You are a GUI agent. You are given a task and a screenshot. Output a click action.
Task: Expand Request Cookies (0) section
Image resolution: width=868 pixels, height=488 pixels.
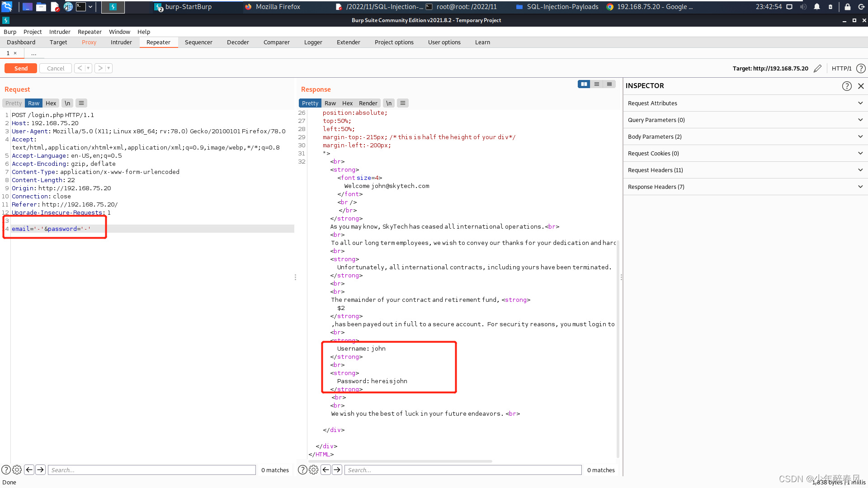point(745,153)
